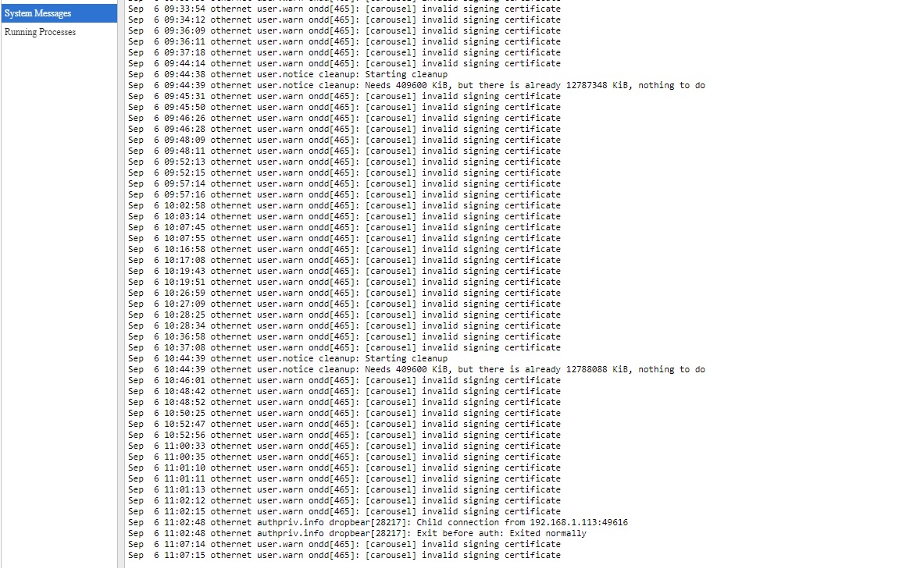Select the dropbear Child connection log line
This screenshot has width=924, height=576.
pos(378,523)
